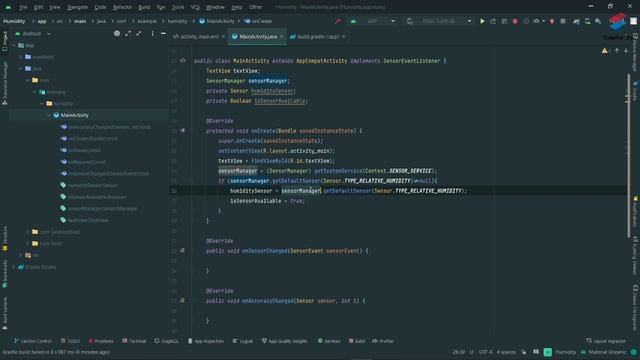Click the UTF-8 encoding in status bar
The width and height of the screenshot is (640, 360).
pyautogui.click(x=485, y=352)
